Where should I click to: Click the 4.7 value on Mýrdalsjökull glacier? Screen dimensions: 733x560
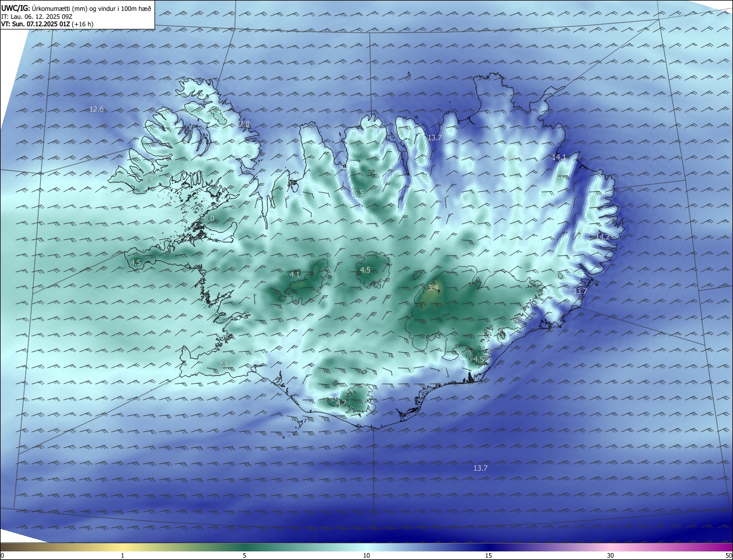(341, 403)
